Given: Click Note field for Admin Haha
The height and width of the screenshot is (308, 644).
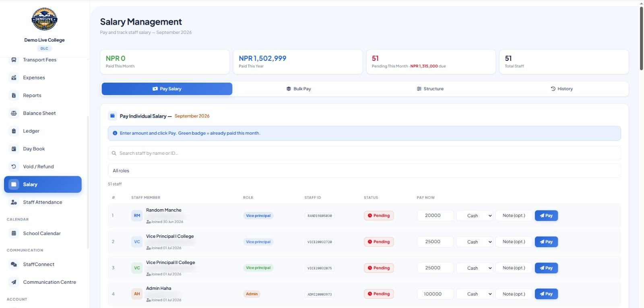Looking at the screenshot, I should 514,294.
